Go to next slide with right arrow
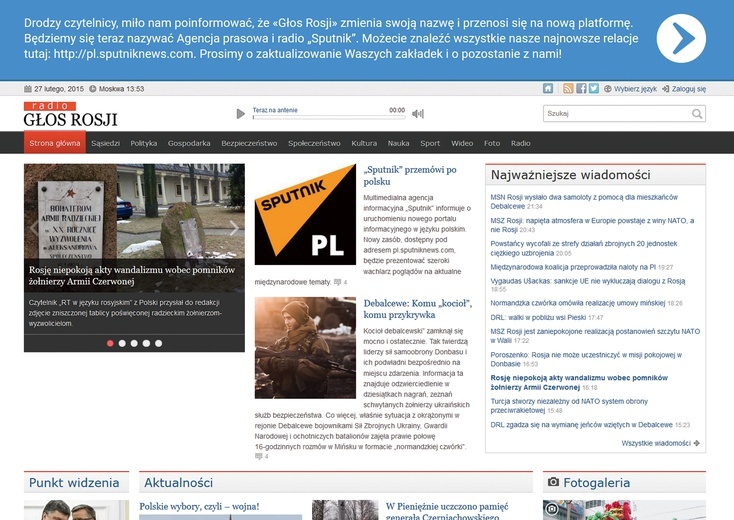The height and width of the screenshot is (520, 734). pyautogui.click(x=234, y=228)
